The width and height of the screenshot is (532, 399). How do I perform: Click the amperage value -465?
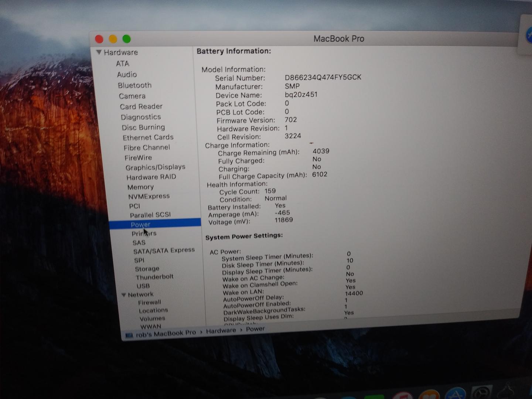point(282,213)
